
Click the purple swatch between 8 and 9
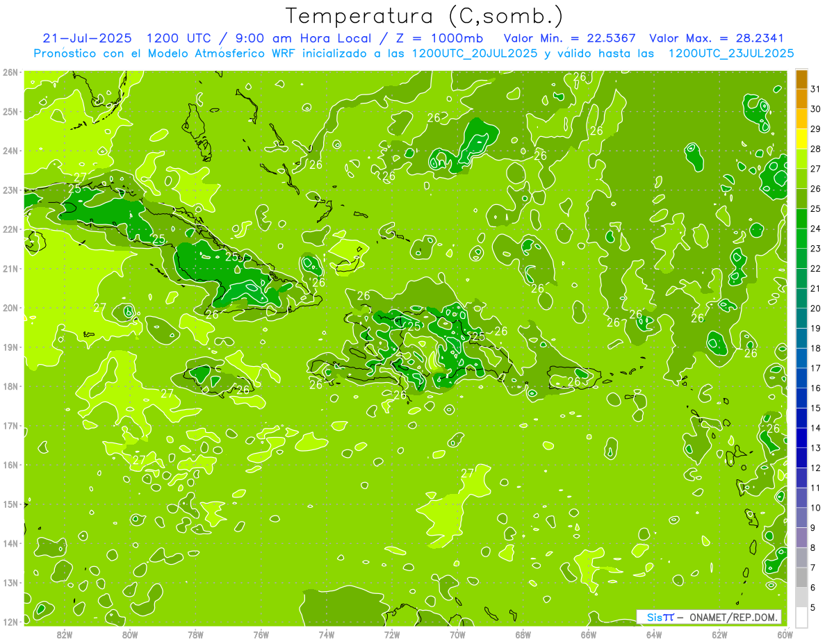[801, 537]
